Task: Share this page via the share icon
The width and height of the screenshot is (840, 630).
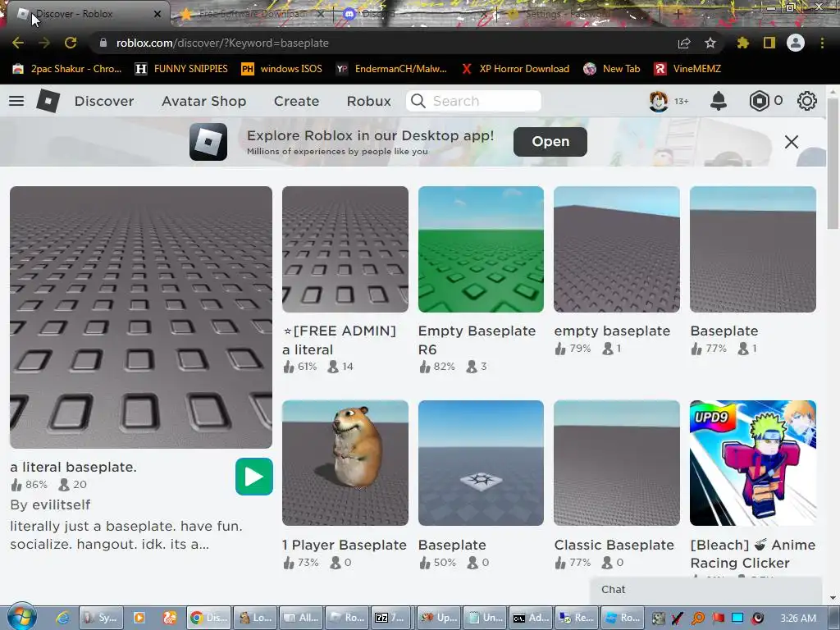Action: click(684, 43)
